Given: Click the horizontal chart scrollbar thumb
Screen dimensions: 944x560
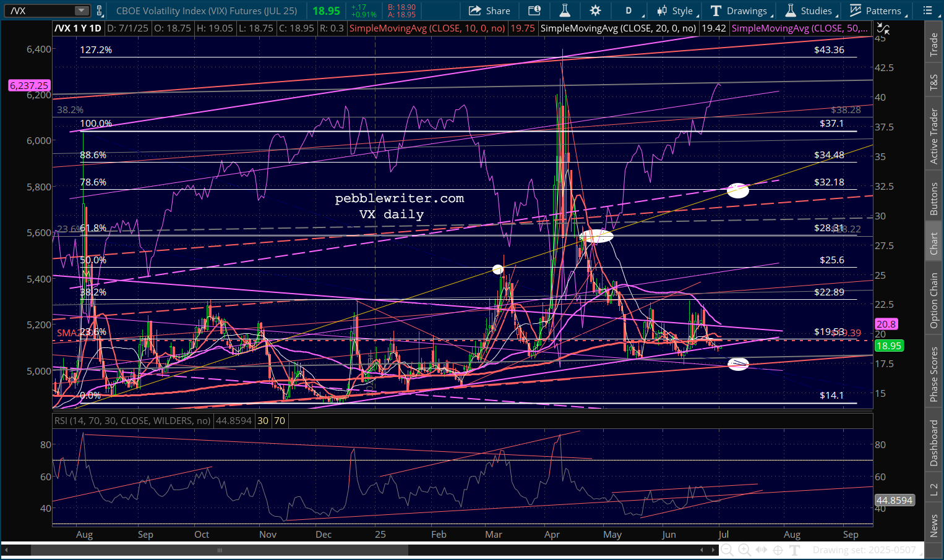Looking at the screenshot, I should (x=219, y=549).
